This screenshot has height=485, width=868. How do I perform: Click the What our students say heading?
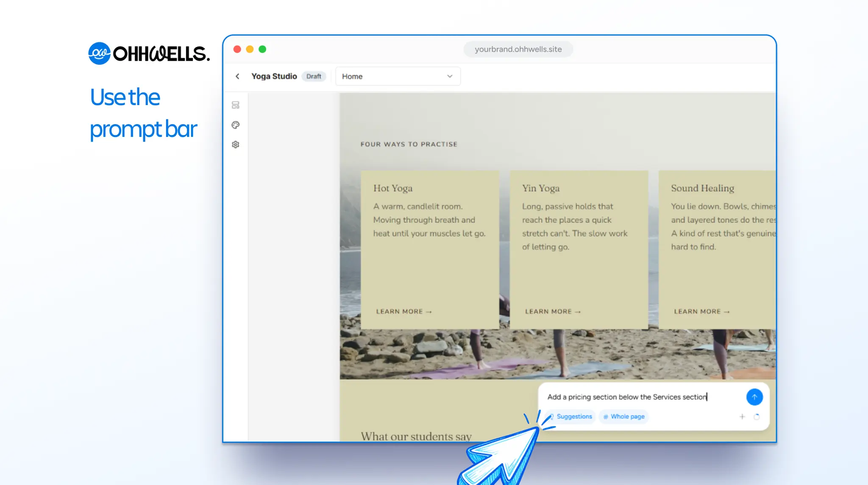(416, 436)
